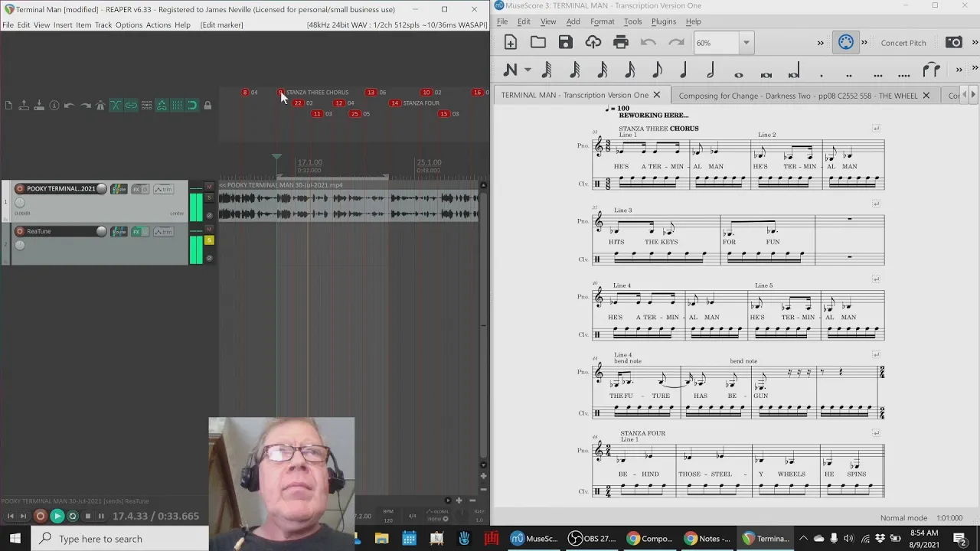The height and width of the screenshot is (551, 980).
Task: Select eighth note duration in MuseScore
Action: pos(656,70)
